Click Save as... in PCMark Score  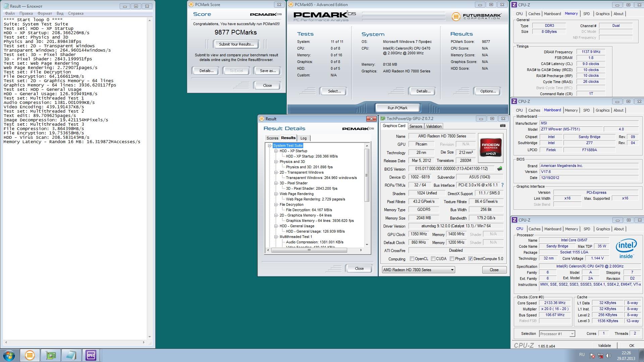(268, 71)
